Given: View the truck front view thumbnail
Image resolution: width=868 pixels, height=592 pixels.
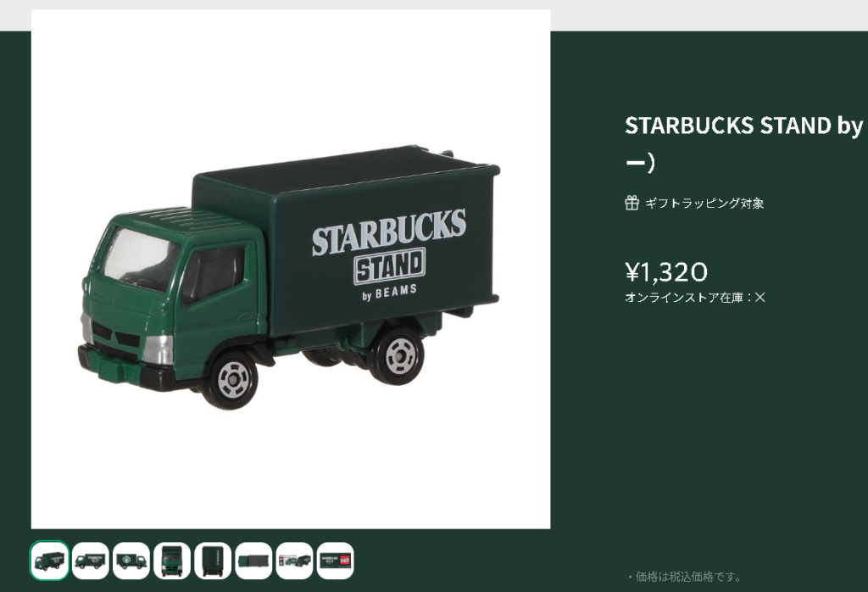Looking at the screenshot, I should 172,561.
